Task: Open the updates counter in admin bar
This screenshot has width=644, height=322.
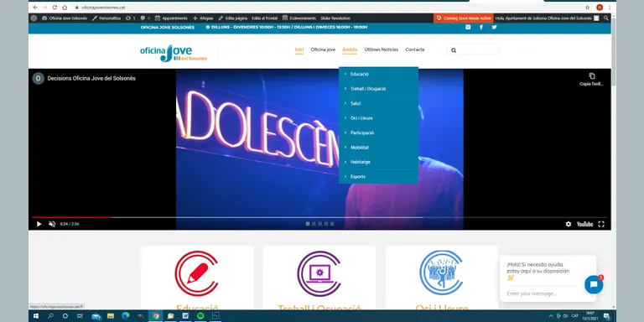Action: (x=130, y=18)
